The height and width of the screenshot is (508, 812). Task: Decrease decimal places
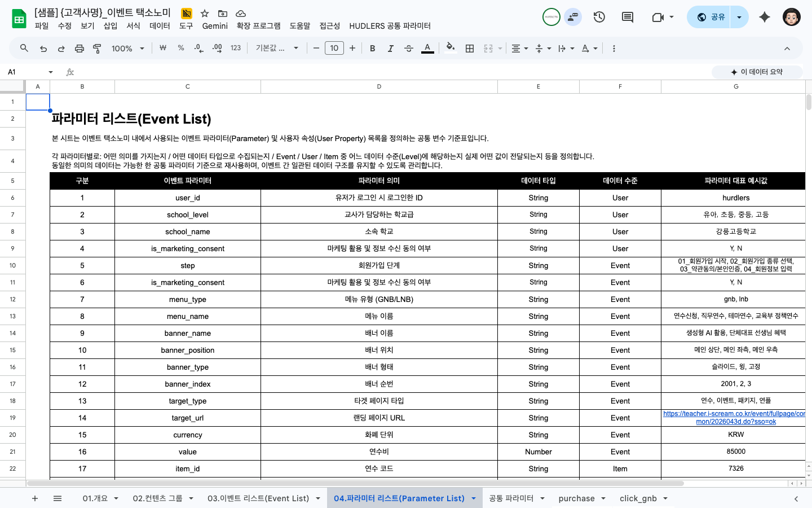(x=198, y=49)
